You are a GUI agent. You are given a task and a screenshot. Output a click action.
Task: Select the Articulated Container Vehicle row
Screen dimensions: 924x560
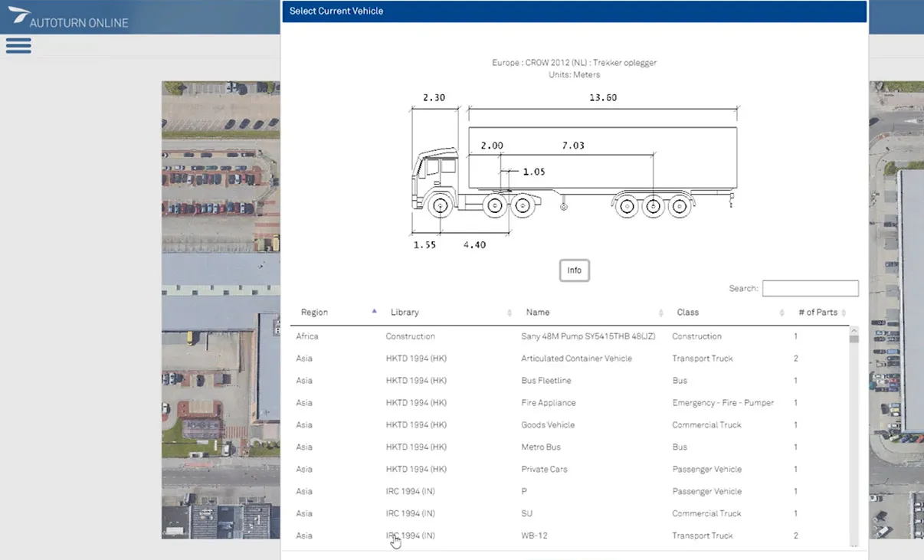[x=569, y=359]
